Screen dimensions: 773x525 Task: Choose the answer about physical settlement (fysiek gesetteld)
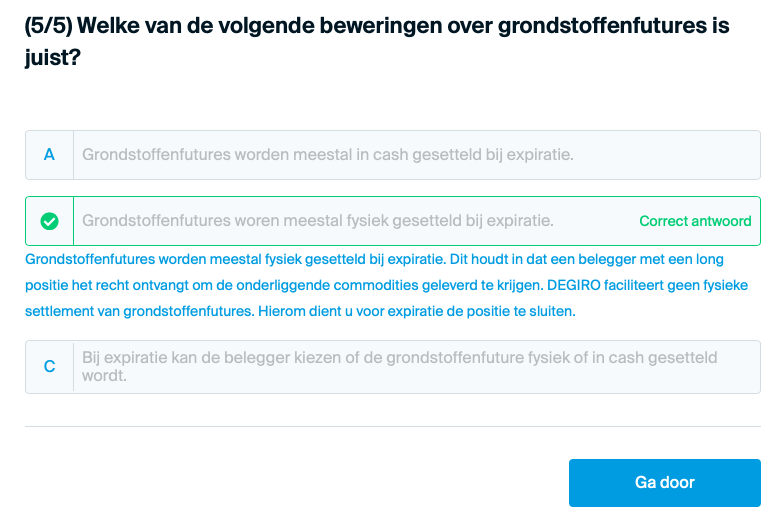pos(393,221)
